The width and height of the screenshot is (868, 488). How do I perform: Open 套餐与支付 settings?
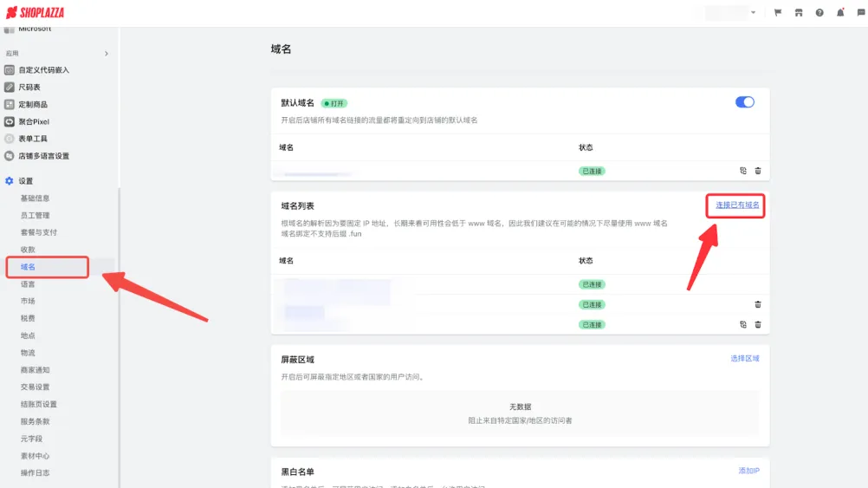[39, 232]
